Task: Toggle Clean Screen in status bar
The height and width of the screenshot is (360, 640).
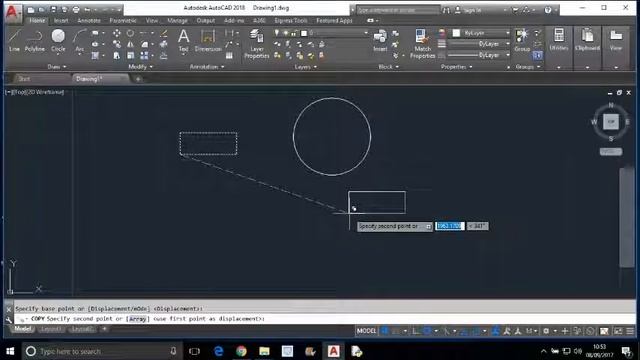Action: coord(619,331)
